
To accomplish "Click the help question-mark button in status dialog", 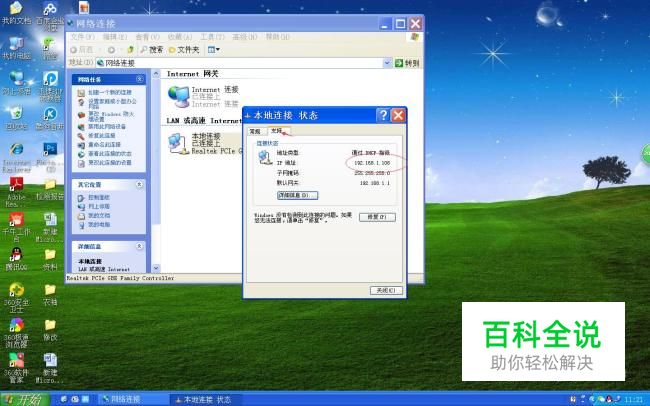I will pos(383,115).
